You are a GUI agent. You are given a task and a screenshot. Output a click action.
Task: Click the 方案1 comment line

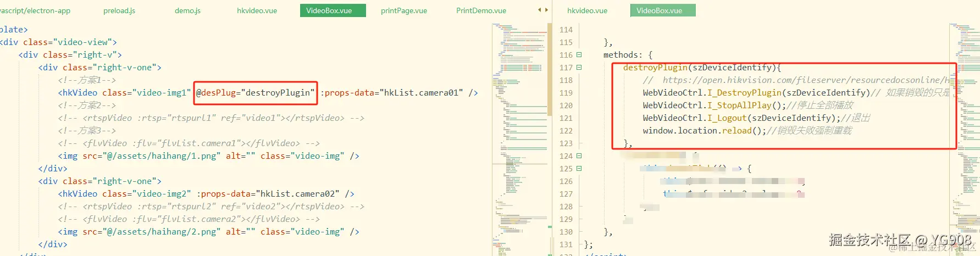tap(87, 80)
